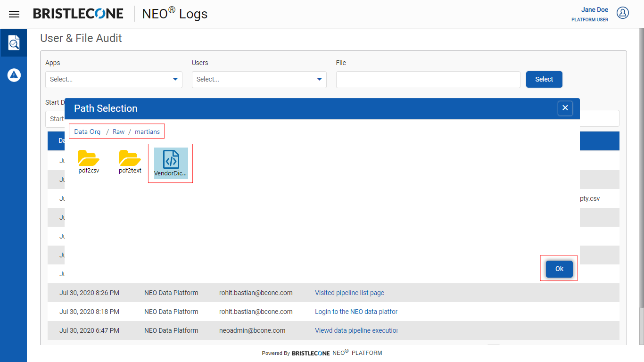Image resolution: width=644 pixels, height=362 pixels.
Task: Open the User & File Audit sidebar icon
Action: (14, 43)
